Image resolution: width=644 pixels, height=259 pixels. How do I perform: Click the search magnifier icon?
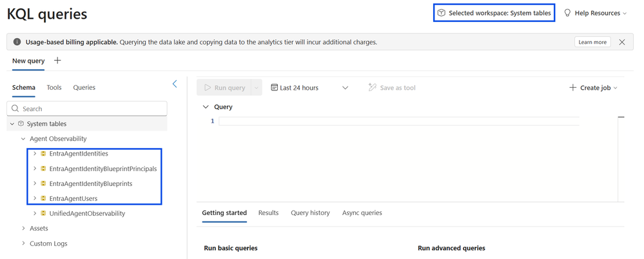click(x=15, y=109)
